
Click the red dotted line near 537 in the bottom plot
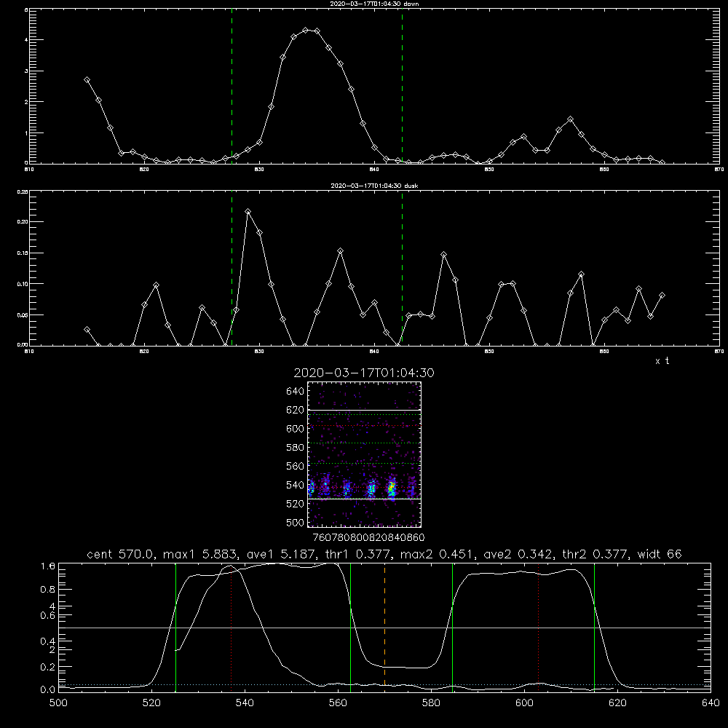[232, 627]
